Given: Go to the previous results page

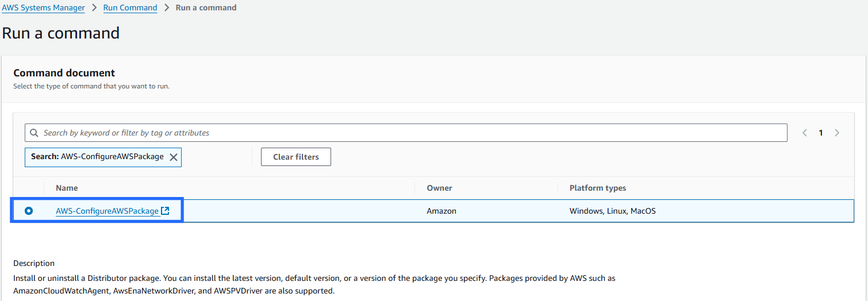Looking at the screenshot, I should click(805, 133).
